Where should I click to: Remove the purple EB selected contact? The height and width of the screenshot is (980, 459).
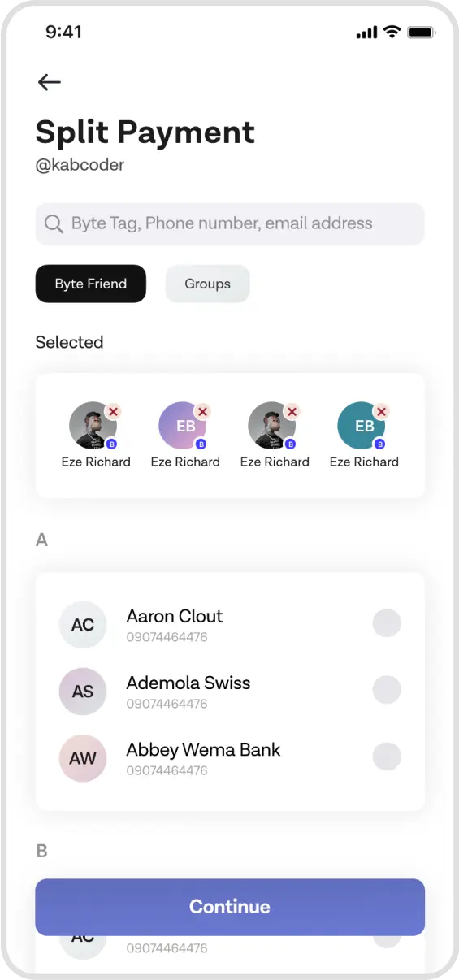(202, 412)
